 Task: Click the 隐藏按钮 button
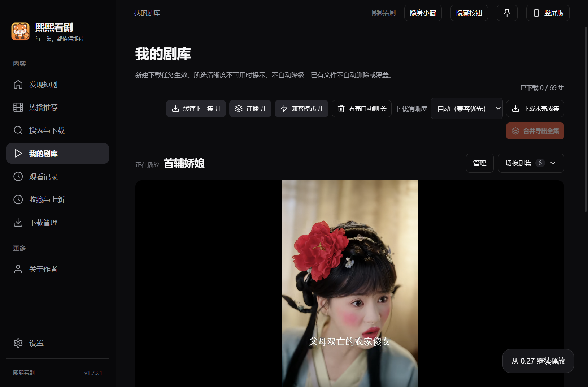[469, 13]
